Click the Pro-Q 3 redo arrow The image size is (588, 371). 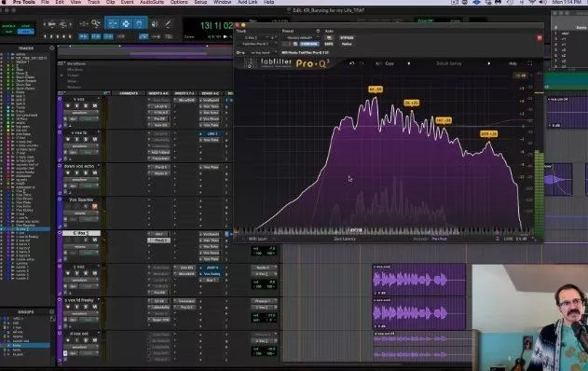[x=362, y=63]
